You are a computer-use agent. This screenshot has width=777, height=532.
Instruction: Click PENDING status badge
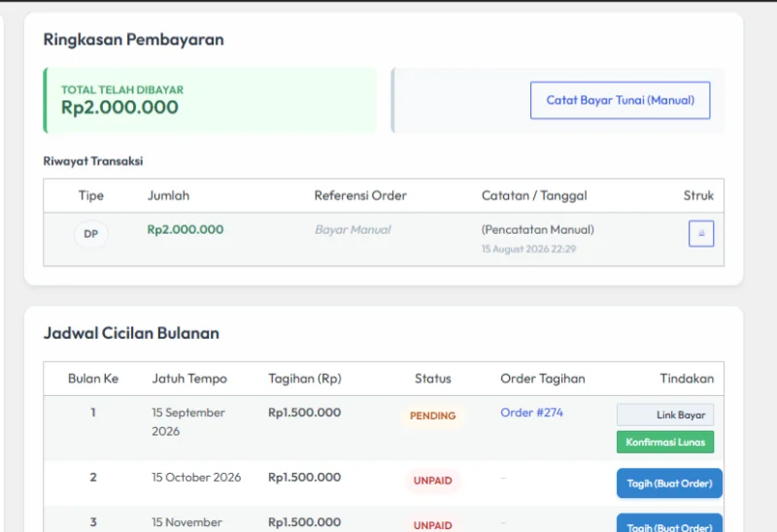click(432, 416)
